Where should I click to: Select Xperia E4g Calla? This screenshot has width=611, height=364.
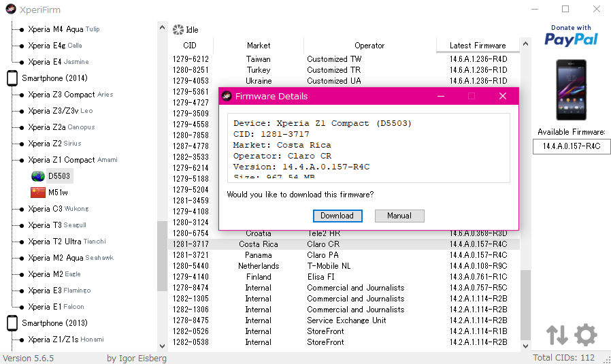(x=55, y=46)
